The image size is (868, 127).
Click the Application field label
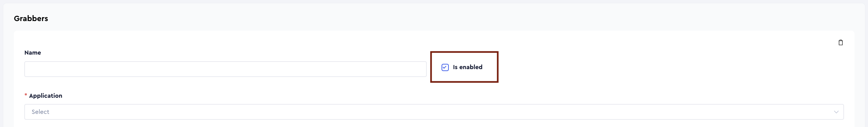(45, 96)
